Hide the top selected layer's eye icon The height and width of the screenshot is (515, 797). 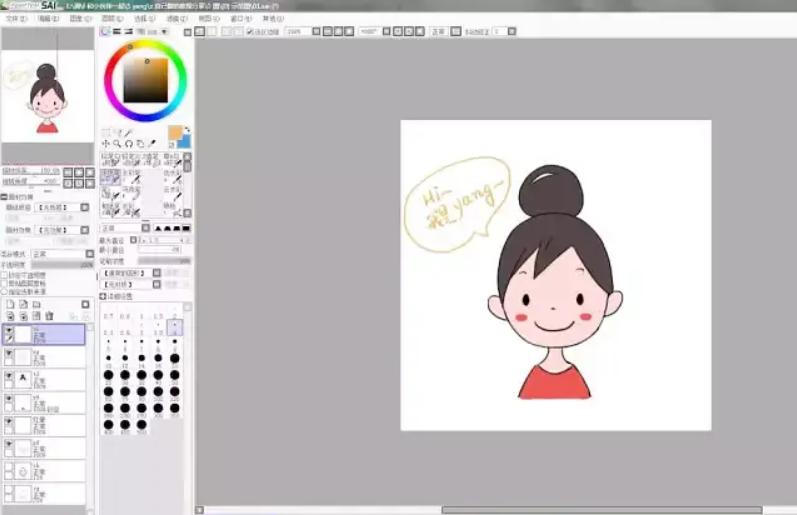click(9, 329)
